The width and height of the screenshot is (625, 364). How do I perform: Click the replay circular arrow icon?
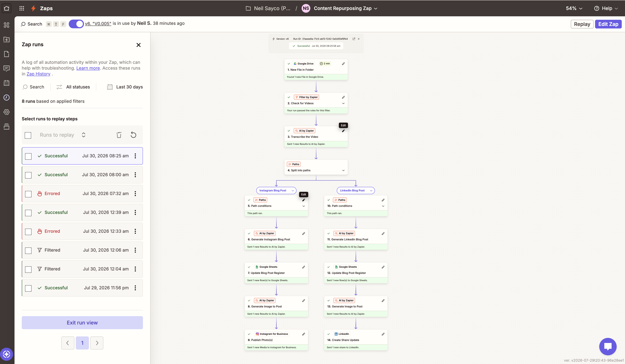point(133,135)
